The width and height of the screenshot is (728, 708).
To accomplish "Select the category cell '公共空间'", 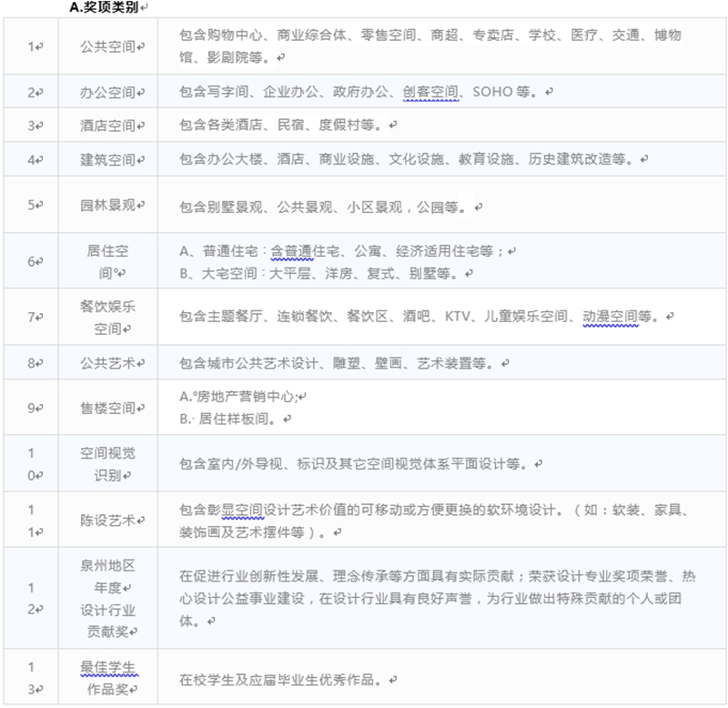I will point(107,46).
